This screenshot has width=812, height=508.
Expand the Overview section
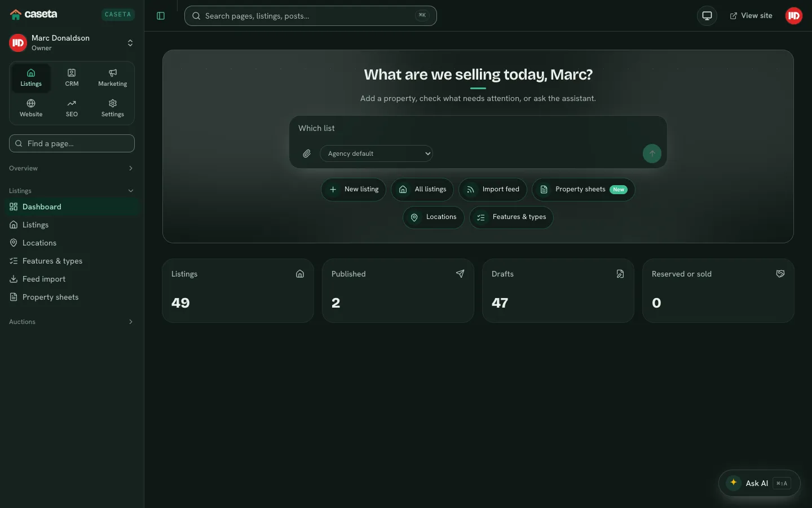tap(72, 168)
